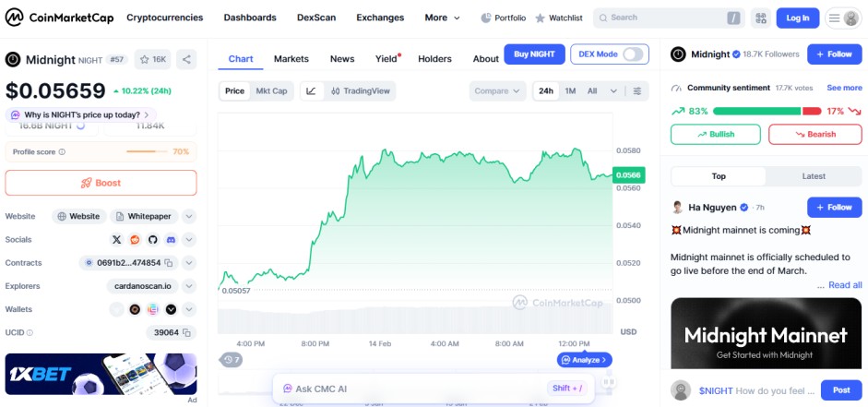Click the green bullish sentiment bar
868x407 pixels.
[x=756, y=112]
